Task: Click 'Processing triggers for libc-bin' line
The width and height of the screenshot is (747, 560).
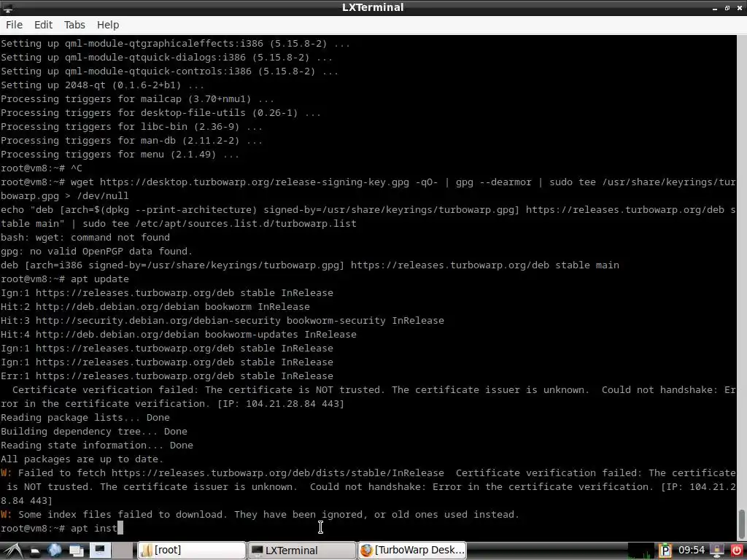Action: click(131, 126)
